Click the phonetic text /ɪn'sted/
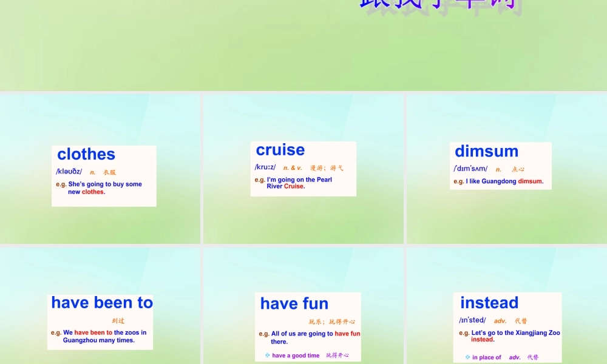Screen dimensions: 607x364 (x=472, y=320)
